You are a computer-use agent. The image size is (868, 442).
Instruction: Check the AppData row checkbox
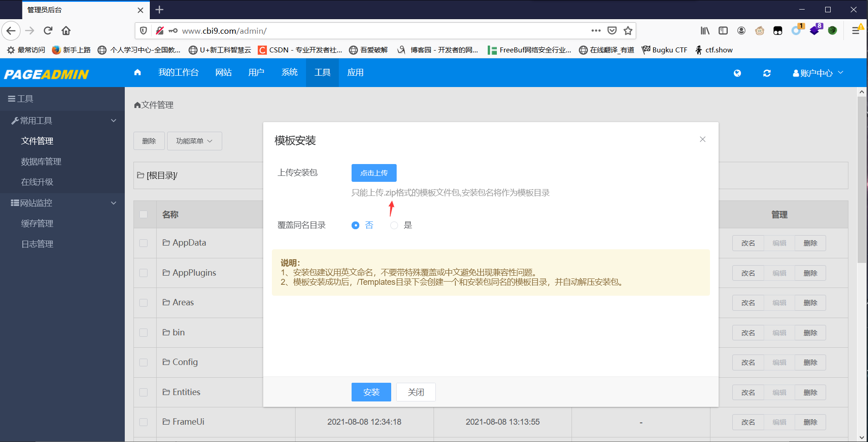coord(143,243)
